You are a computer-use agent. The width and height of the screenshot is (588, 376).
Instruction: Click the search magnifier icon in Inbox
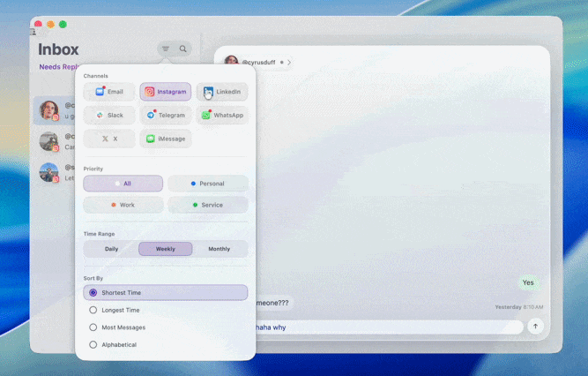click(x=183, y=49)
